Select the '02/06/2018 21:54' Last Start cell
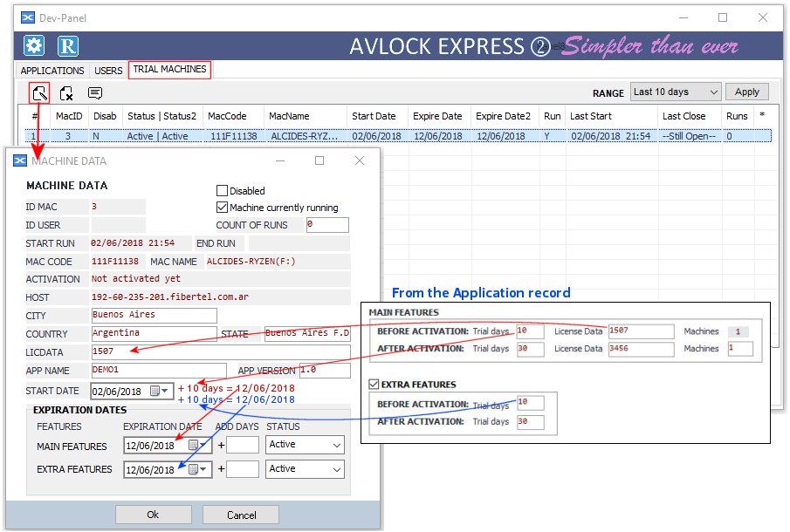The width and height of the screenshot is (790, 532). [x=611, y=136]
